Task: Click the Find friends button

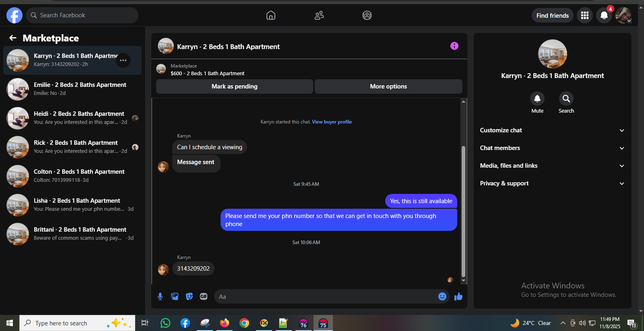Action: [553, 15]
